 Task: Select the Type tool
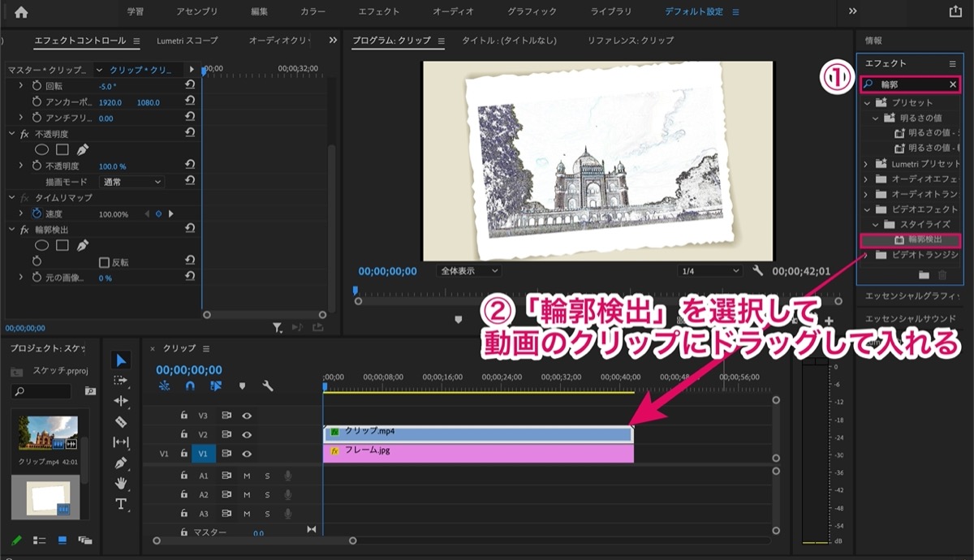pyautogui.click(x=121, y=504)
